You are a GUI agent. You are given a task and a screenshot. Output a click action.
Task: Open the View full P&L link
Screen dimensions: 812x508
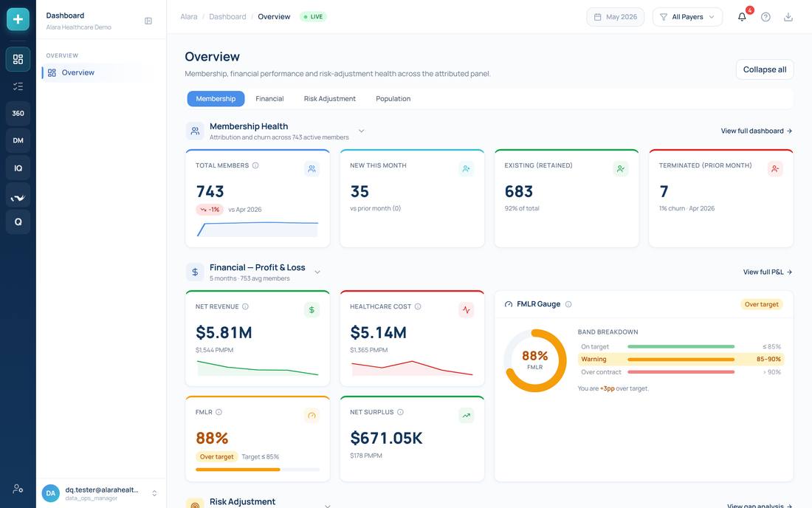click(768, 272)
